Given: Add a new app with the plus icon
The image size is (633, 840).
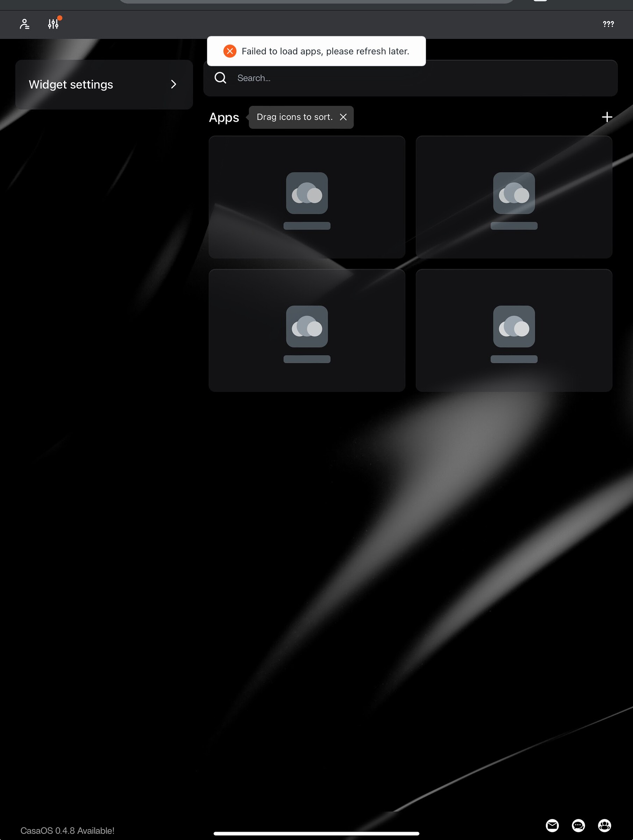Looking at the screenshot, I should [606, 117].
